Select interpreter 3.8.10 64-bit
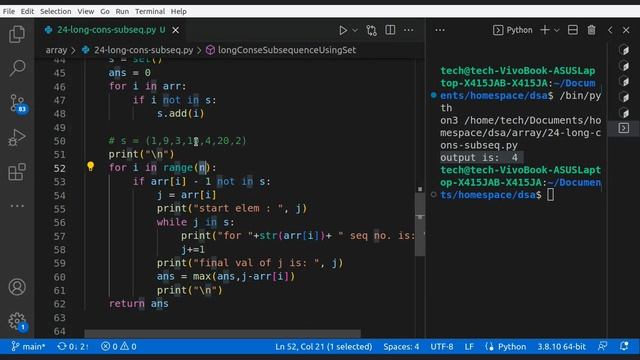The width and height of the screenshot is (640, 360). coord(561,347)
